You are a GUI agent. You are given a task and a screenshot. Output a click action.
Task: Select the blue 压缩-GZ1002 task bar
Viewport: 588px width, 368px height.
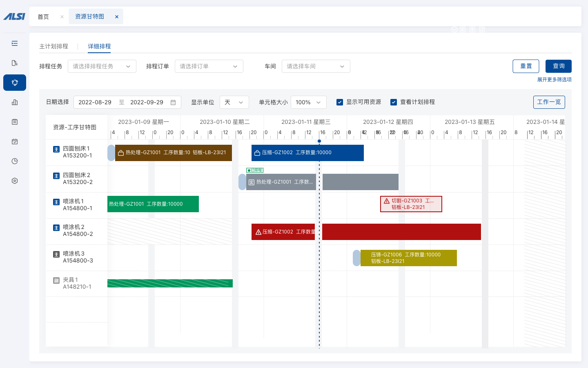307,153
